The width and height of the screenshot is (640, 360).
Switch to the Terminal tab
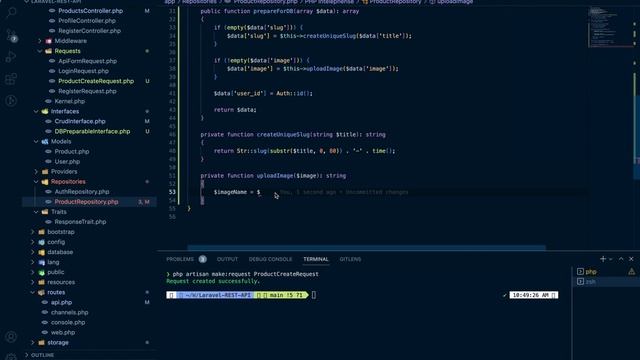pyautogui.click(x=316, y=259)
